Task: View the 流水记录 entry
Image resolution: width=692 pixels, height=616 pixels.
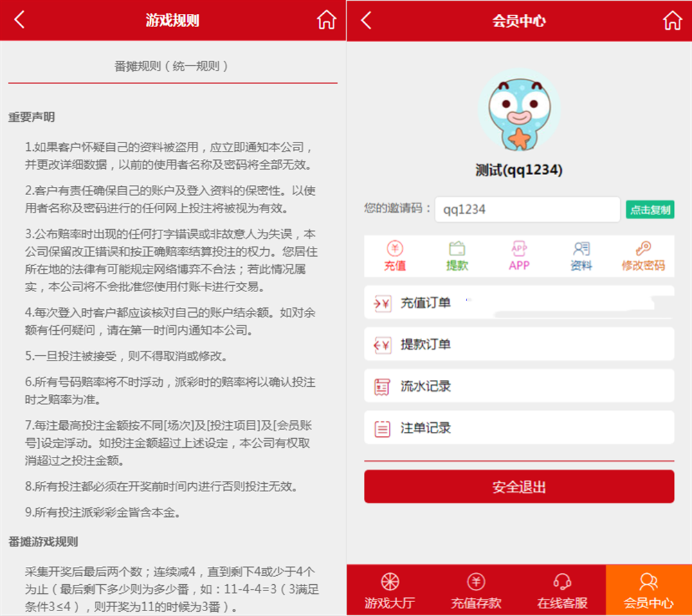Action: click(519, 386)
